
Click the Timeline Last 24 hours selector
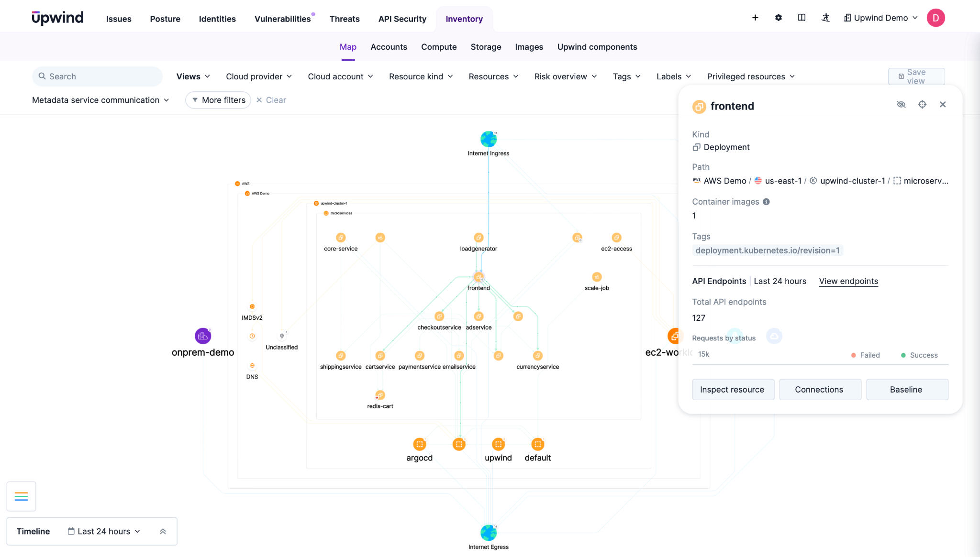click(x=104, y=532)
